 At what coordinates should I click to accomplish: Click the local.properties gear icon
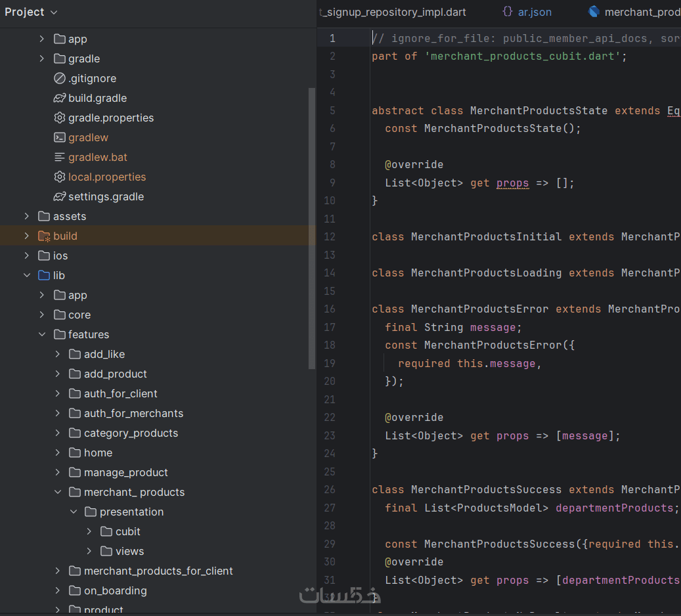[x=60, y=177]
